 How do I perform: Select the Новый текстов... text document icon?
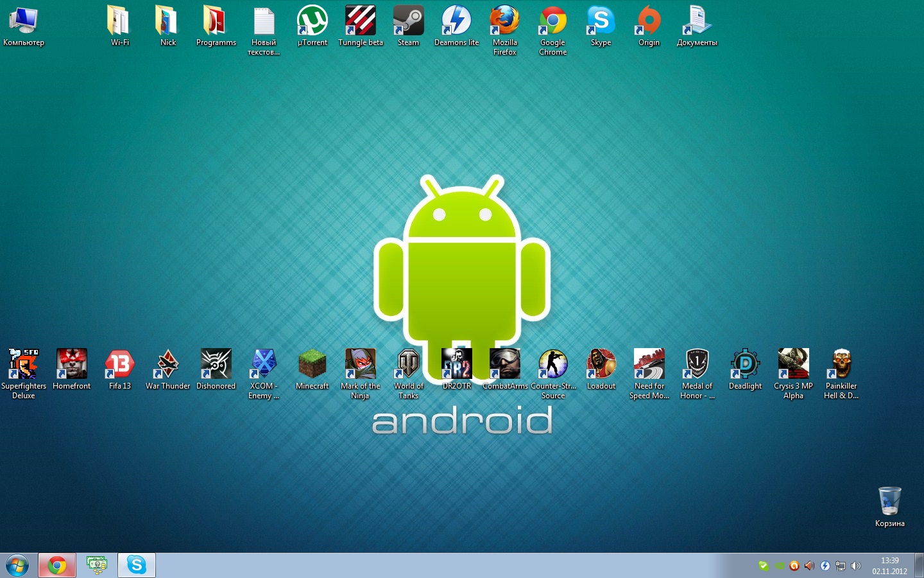264,31
